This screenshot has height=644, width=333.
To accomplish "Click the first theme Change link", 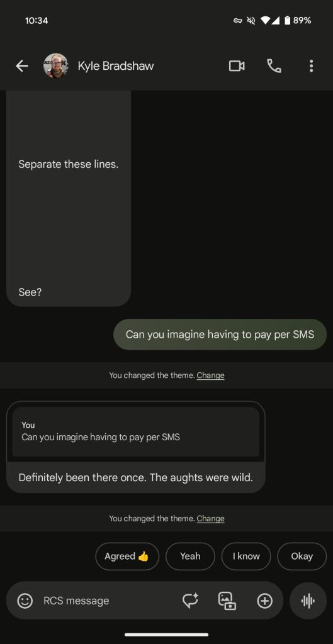I will pos(210,375).
